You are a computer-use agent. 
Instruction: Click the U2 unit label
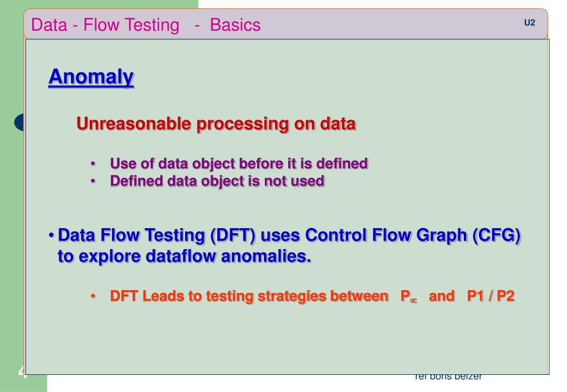coord(529,23)
